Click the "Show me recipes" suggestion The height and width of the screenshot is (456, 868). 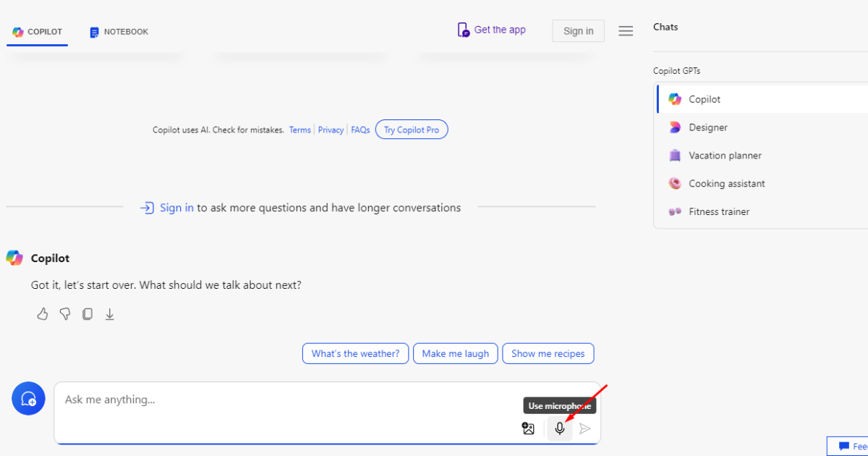pos(548,354)
